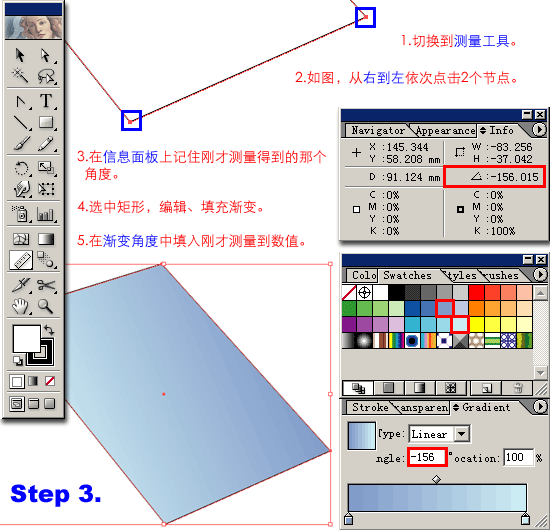Switch to the Stroke tab

pyautogui.click(x=370, y=408)
